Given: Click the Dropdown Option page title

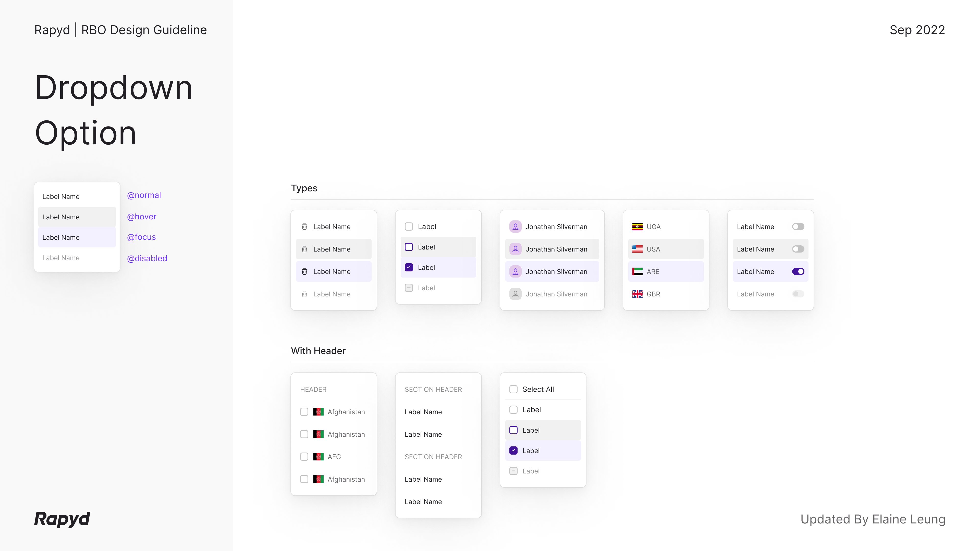Looking at the screenshot, I should pyautogui.click(x=113, y=110).
